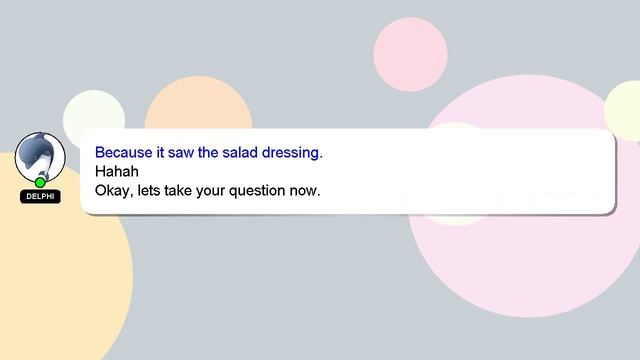Click the large pink circle on right
The image size is (640, 360).
tap(527, 265)
